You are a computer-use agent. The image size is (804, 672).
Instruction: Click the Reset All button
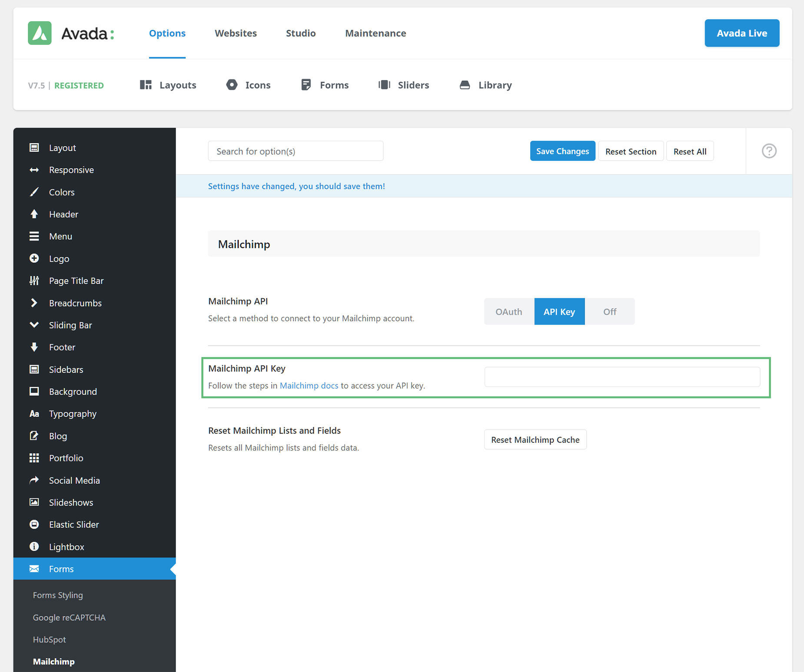pos(690,151)
